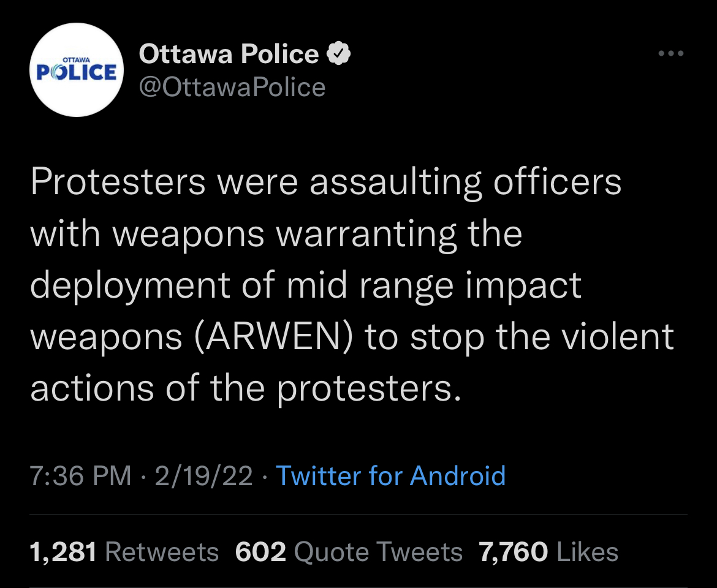Open the Ottawa Police display name

point(229,54)
